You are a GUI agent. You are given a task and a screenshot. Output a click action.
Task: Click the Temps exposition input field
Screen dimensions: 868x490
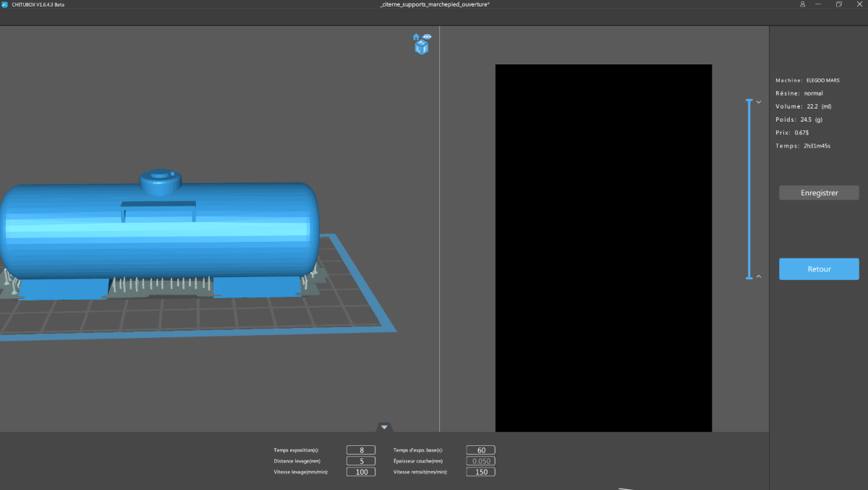click(x=361, y=450)
